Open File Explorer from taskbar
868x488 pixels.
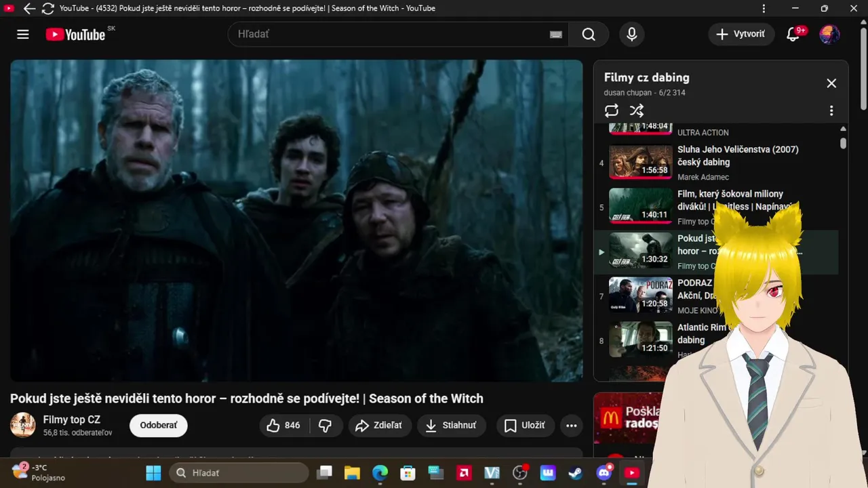(351, 472)
